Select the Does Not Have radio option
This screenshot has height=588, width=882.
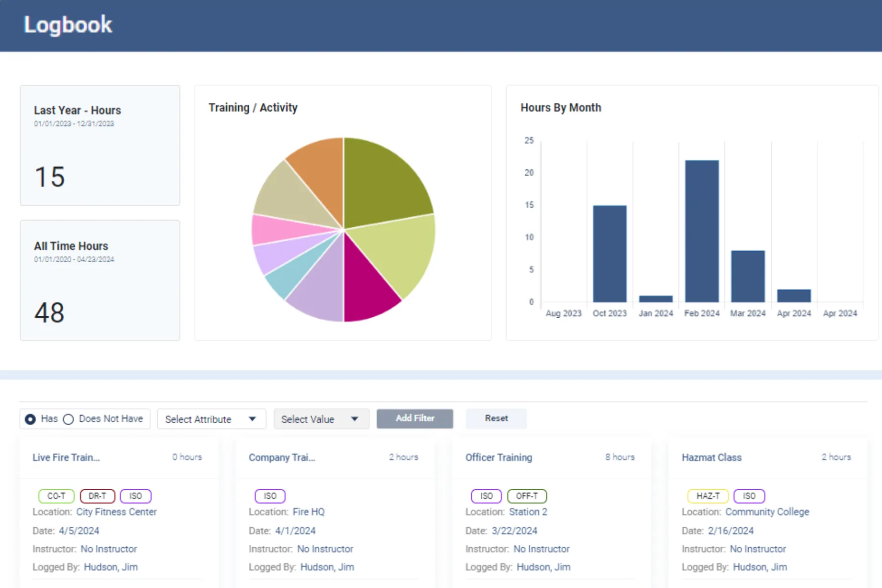point(69,419)
